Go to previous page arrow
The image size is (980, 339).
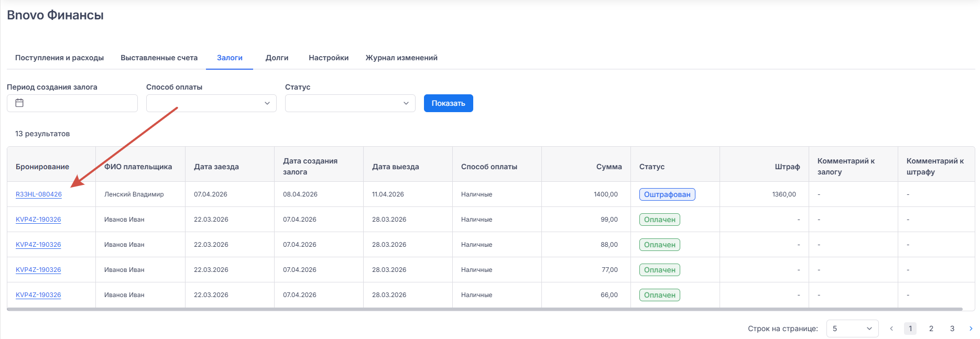891,329
